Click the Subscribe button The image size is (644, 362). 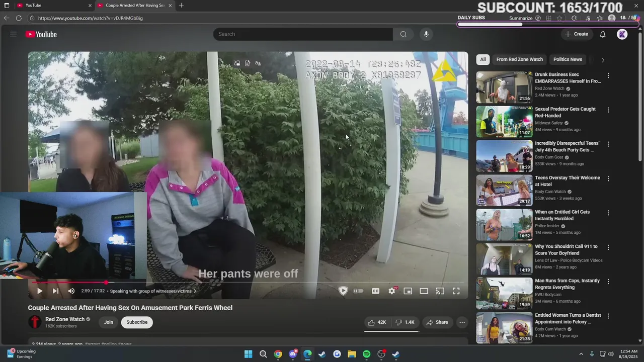click(x=137, y=322)
